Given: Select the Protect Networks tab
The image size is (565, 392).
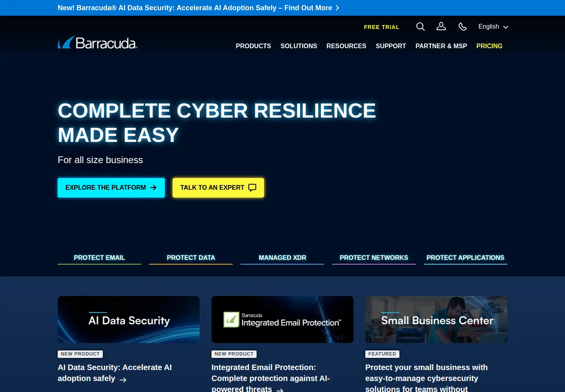Looking at the screenshot, I should coord(374,258).
